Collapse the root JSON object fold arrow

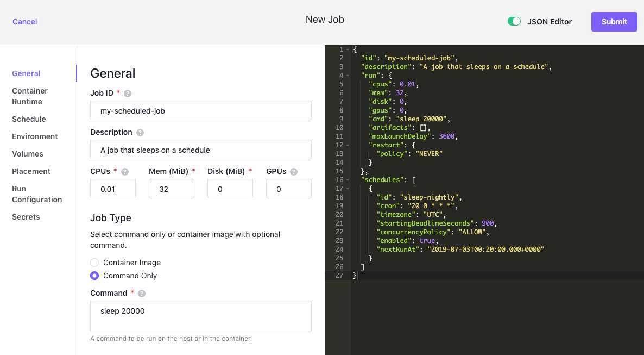(x=348, y=49)
